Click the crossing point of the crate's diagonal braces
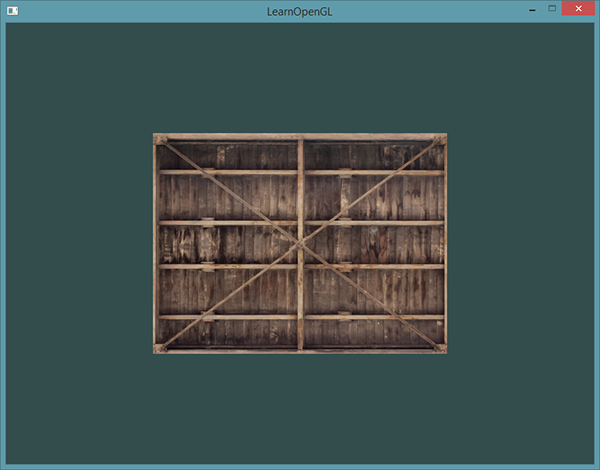Viewport: 600px width, 470px height. [x=300, y=244]
